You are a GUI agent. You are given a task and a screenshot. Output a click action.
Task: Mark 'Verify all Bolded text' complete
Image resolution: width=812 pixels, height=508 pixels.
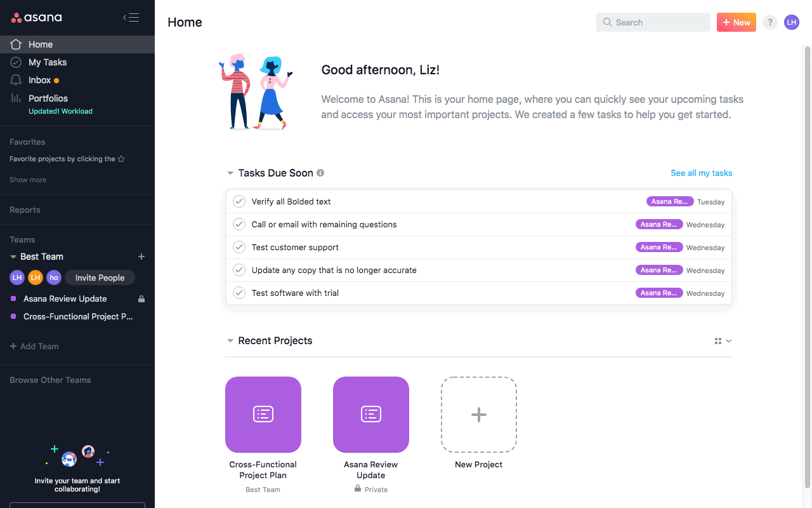tap(239, 201)
